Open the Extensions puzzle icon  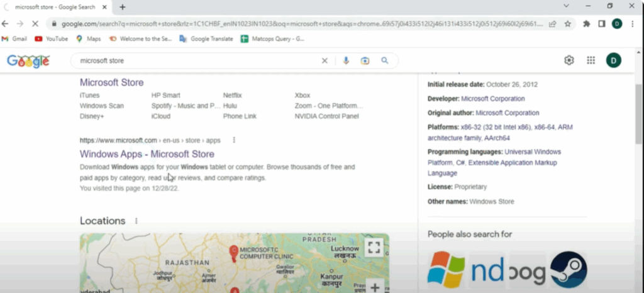pyautogui.click(x=587, y=24)
